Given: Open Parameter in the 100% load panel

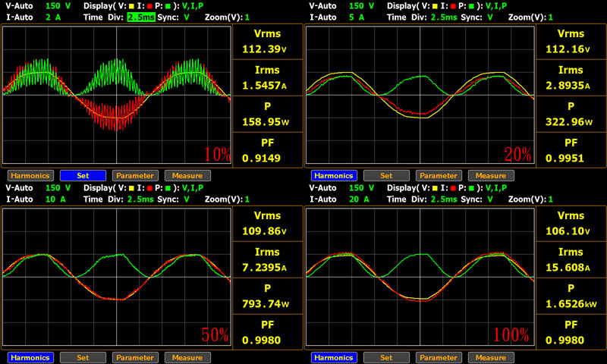Looking at the screenshot, I should [439, 358].
